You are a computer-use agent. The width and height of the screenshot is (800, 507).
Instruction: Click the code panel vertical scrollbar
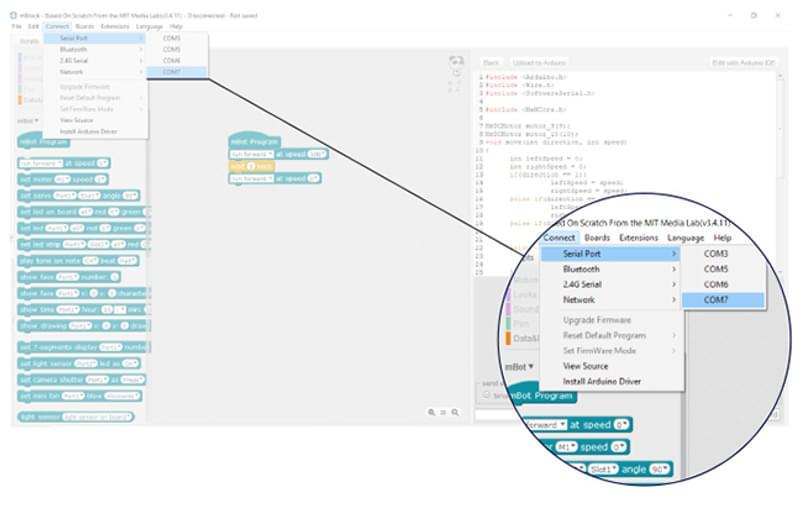point(780,128)
